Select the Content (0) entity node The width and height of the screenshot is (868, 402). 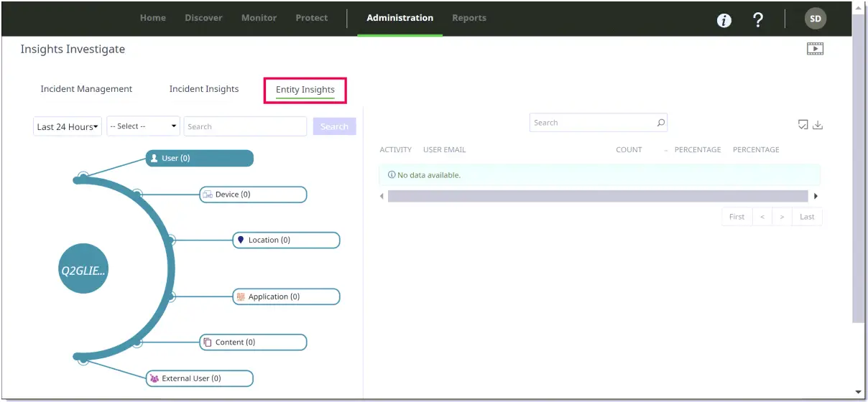click(253, 342)
